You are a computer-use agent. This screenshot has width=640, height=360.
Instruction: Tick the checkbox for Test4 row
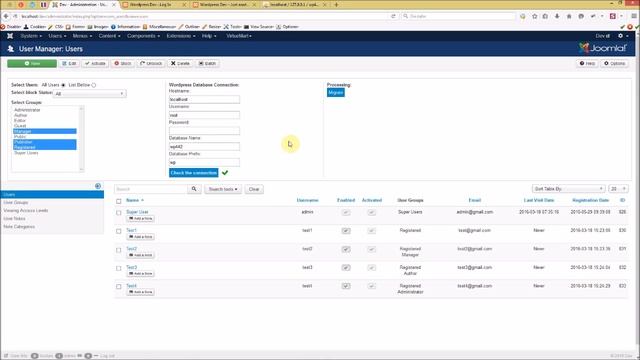click(119, 287)
